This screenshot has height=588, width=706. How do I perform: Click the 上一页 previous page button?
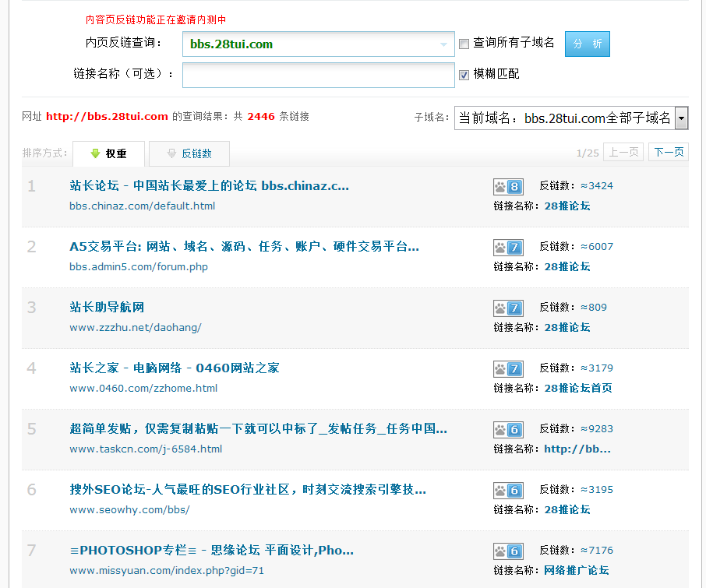[623, 152]
